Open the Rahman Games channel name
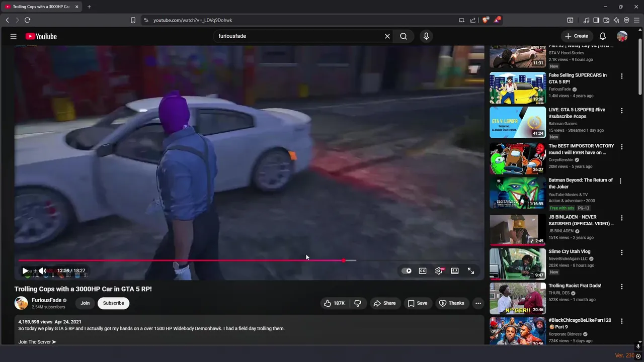This screenshot has width=644, height=362. (x=563, y=124)
